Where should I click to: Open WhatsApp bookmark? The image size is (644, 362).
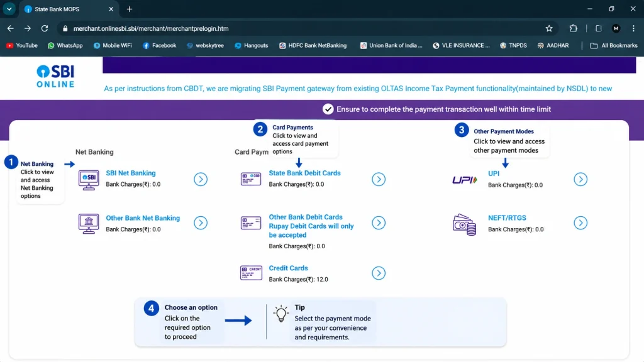(x=65, y=45)
